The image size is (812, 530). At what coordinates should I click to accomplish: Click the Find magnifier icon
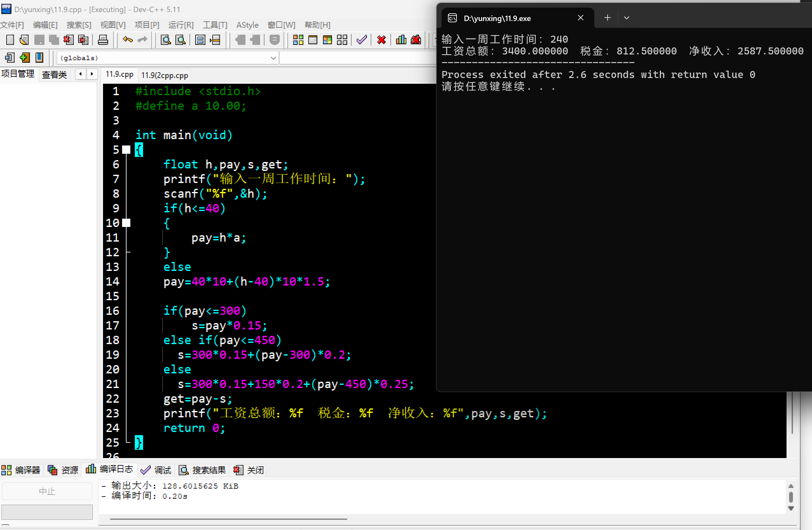click(166, 40)
